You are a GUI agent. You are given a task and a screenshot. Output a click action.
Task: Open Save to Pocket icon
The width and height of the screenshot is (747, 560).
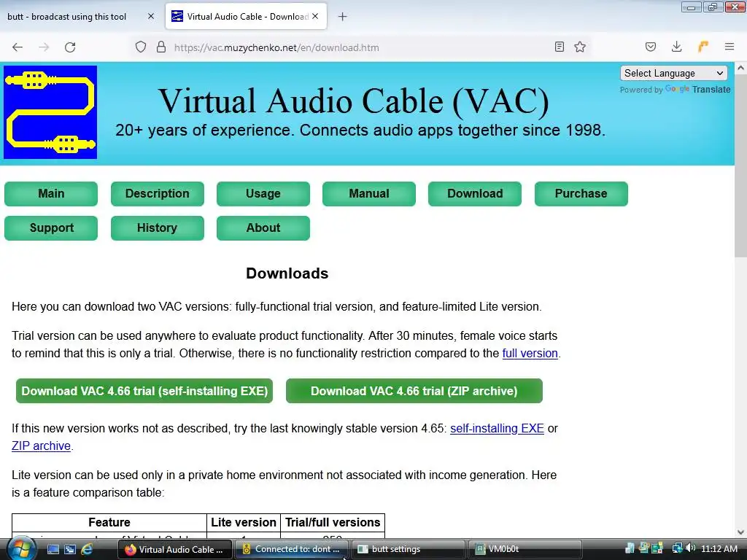click(x=651, y=47)
